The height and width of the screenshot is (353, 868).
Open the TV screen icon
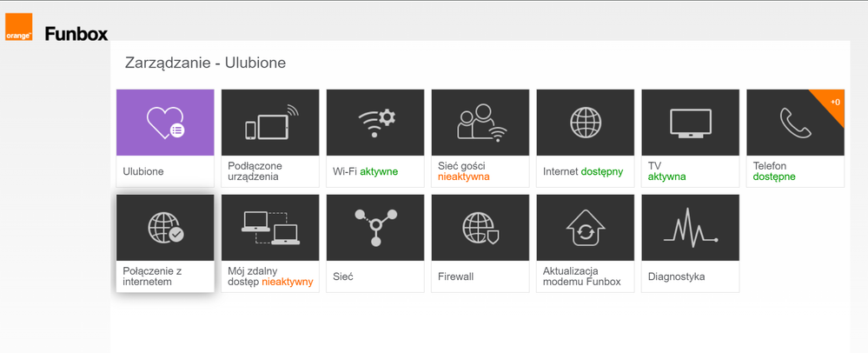(x=691, y=123)
